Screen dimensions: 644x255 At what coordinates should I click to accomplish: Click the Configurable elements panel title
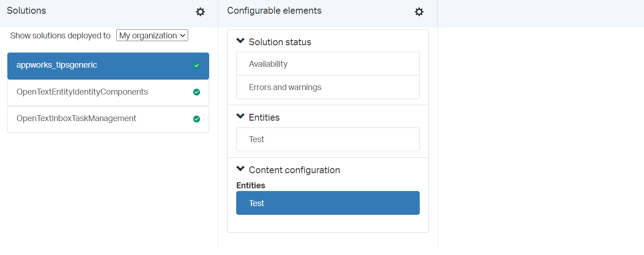(274, 11)
